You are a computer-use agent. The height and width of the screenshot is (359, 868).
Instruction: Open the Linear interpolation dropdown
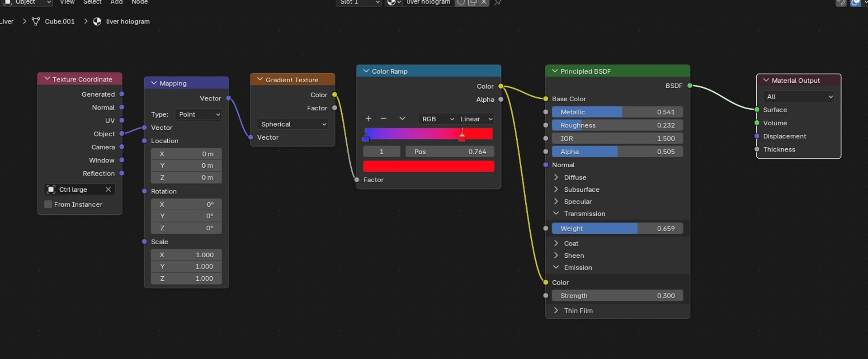[475, 119]
